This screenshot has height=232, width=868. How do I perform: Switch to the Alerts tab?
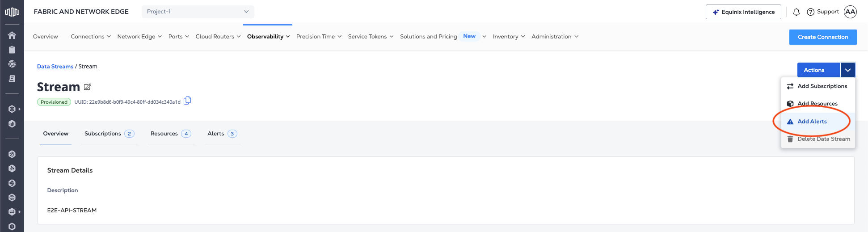click(x=222, y=134)
